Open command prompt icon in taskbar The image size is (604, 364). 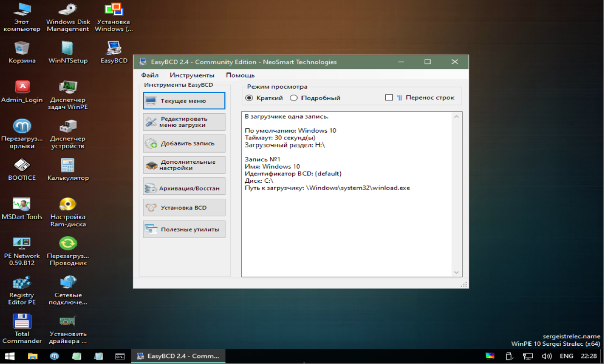click(x=120, y=356)
